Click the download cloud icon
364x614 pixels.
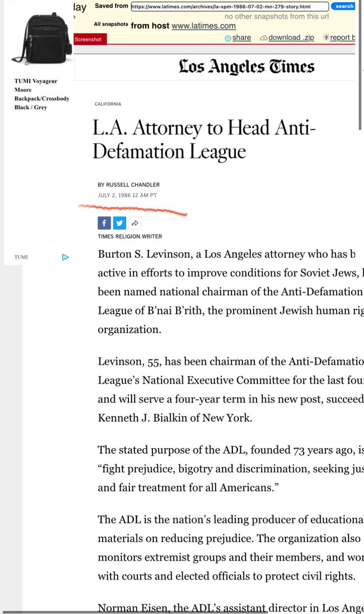point(263,38)
